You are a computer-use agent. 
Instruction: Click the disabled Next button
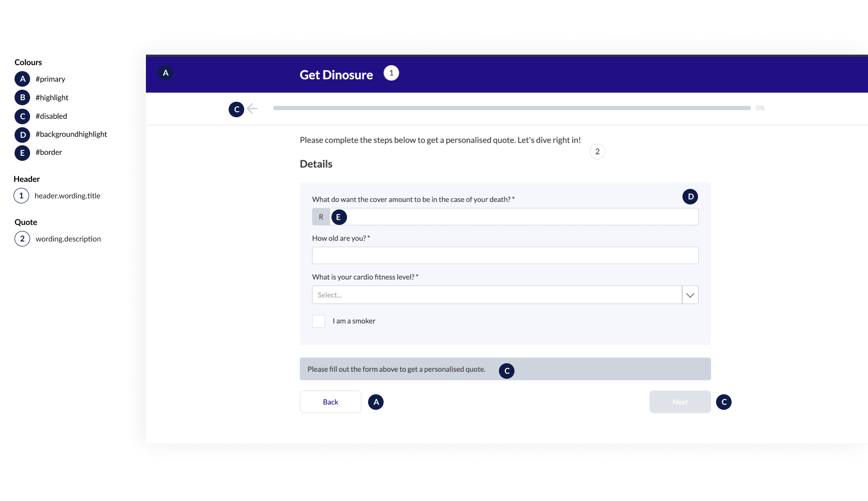680,402
